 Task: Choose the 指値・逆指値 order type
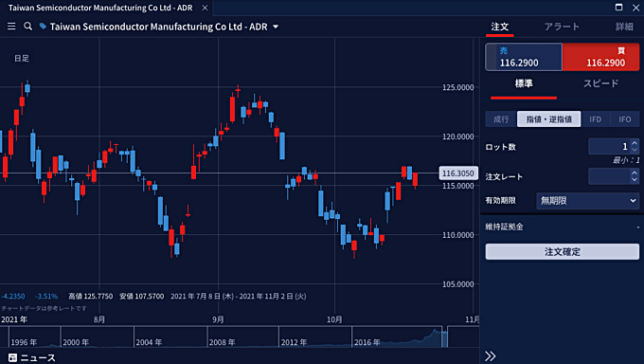point(549,119)
